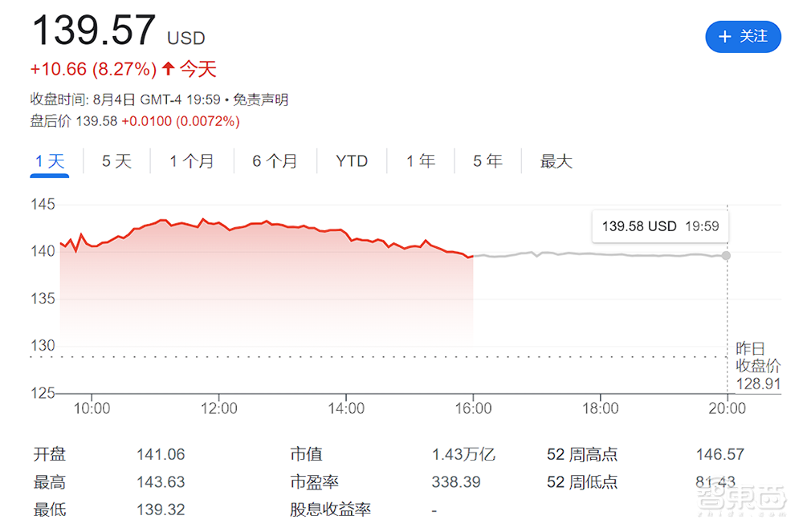Screen dimensions: 803x532
Task: Click the red upward arrow beside 今天
Action: coord(167,69)
